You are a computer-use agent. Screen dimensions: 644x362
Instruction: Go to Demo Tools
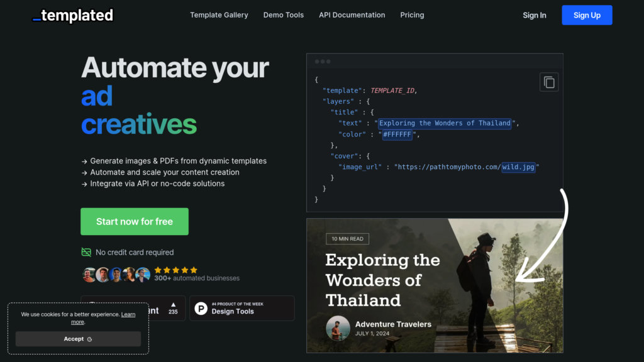point(284,15)
